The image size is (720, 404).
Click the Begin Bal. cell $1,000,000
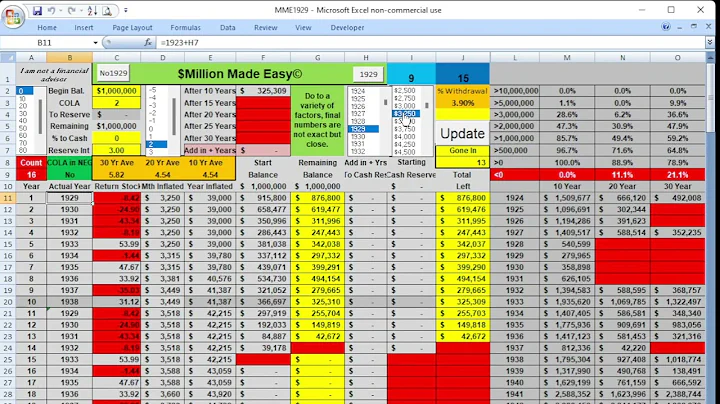point(116,91)
